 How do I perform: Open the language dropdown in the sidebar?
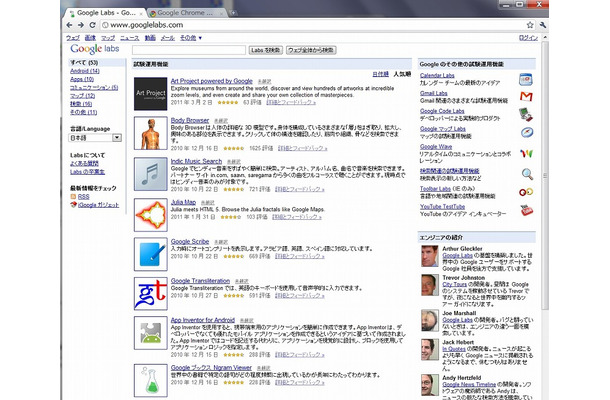click(95, 138)
